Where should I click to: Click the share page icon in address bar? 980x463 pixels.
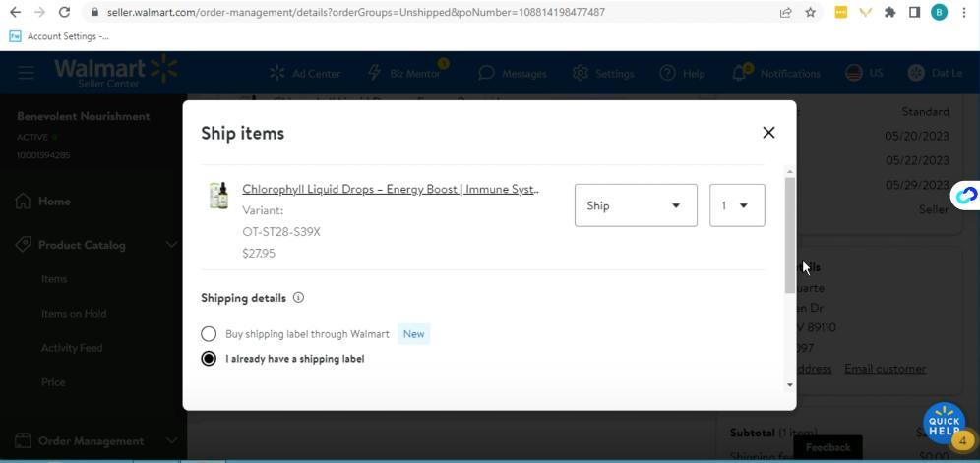(x=785, y=12)
